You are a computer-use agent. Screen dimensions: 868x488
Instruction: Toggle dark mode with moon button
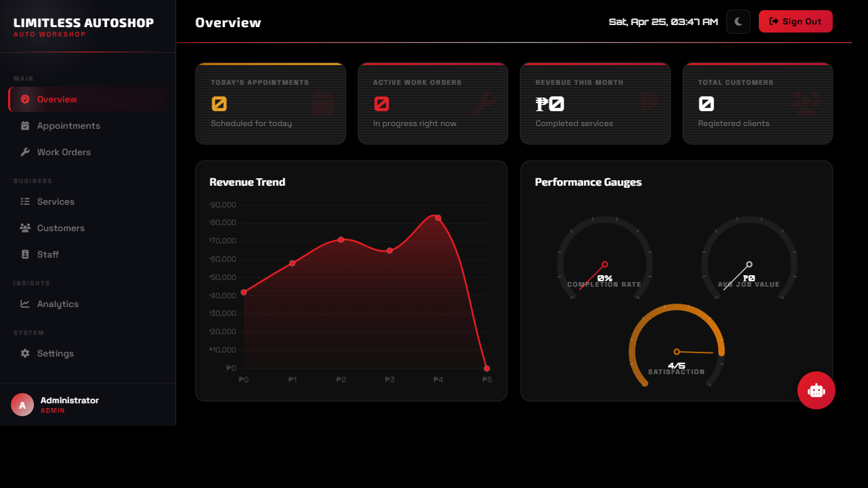click(x=738, y=22)
